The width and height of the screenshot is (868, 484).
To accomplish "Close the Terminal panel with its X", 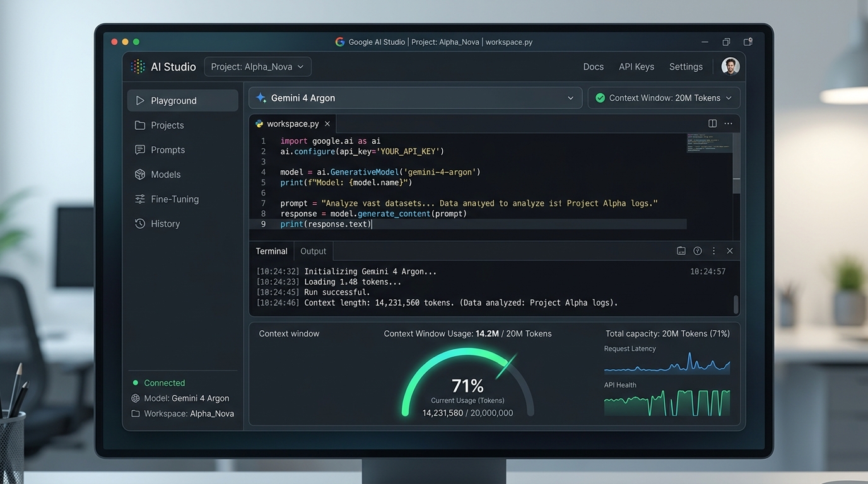I will click(x=730, y=251).
